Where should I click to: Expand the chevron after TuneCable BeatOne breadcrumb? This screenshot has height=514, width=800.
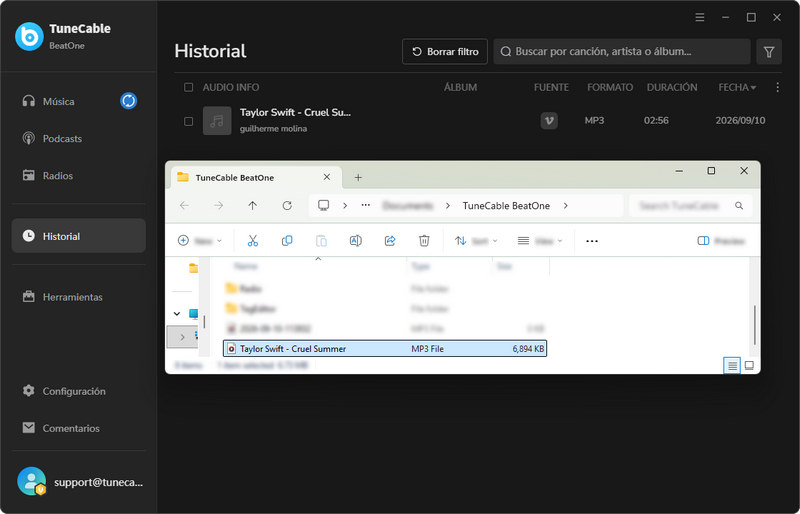click(565, 206)
